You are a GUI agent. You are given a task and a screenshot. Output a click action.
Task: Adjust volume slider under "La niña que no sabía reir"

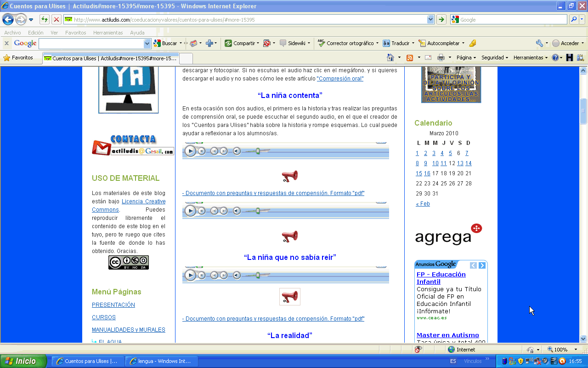click(x=258, y=275)
